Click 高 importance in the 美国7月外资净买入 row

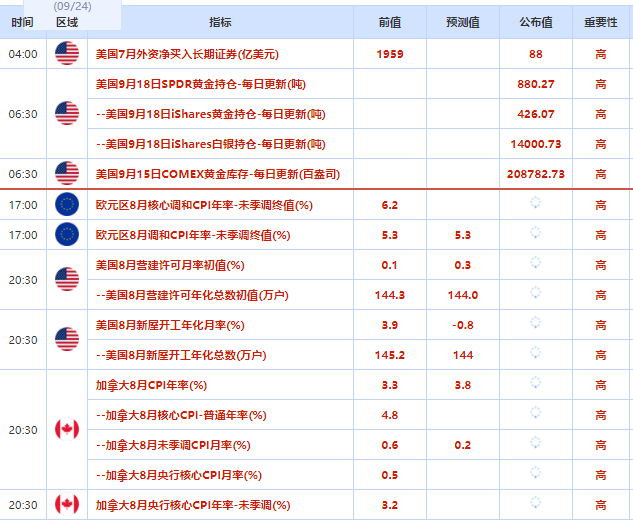[x=601, y=54]
